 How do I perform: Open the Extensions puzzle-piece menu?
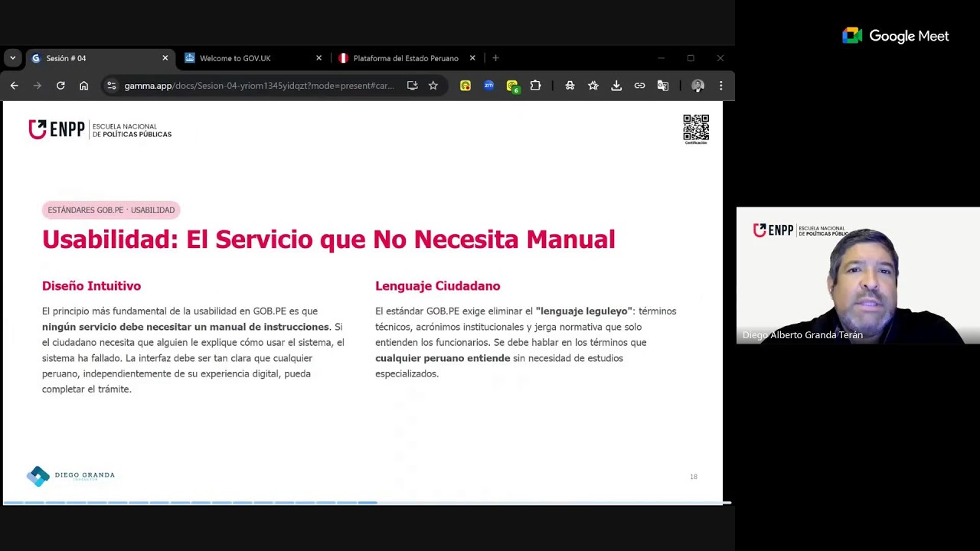[535, 86]
